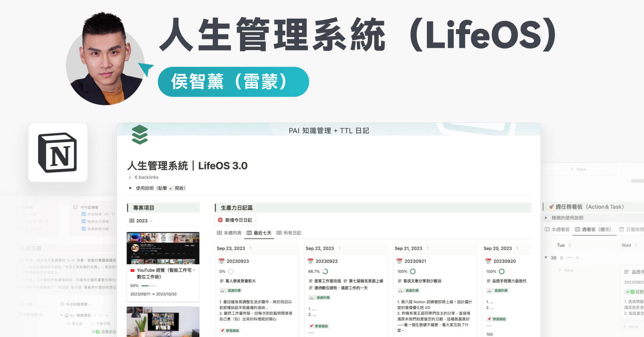Screen dimensions: 644x337
Task: Click the 新增今日日記 button
Action: click(235, 220)
